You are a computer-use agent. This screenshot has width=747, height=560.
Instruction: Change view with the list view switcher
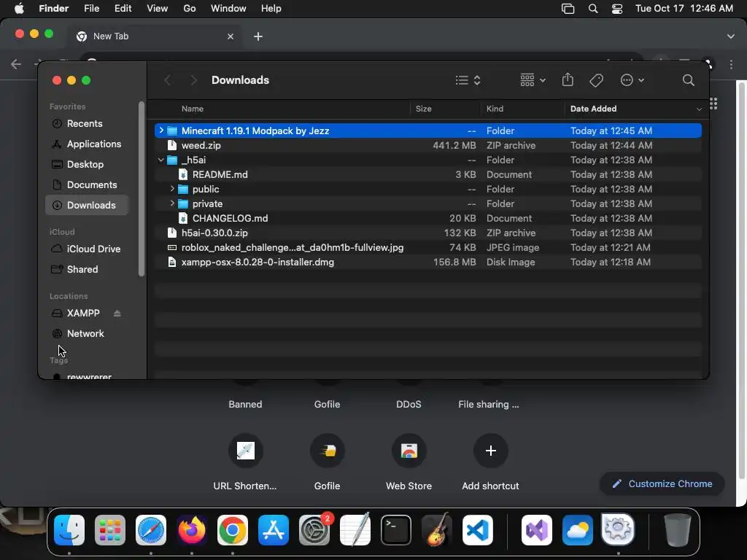coord(468,80)
